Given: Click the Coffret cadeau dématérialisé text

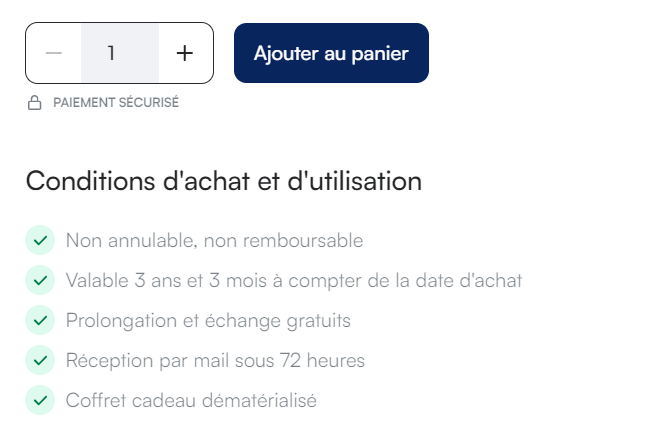Looking at the screenshot, I should [191, 400].
